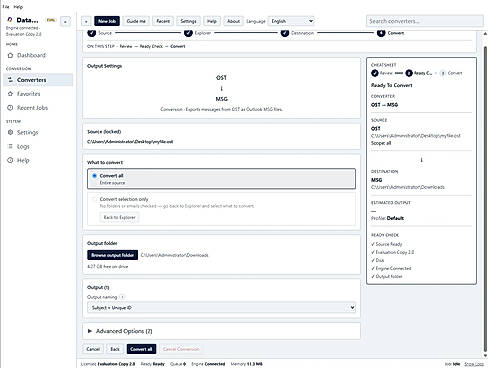
Task: Click the Output folder ready-check entry
Action: click(x=387, y=276)
